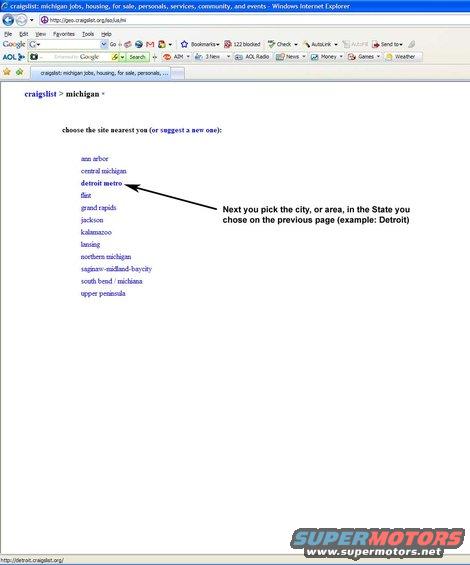
Task: Open the flint link
Action: click(86, 195)
